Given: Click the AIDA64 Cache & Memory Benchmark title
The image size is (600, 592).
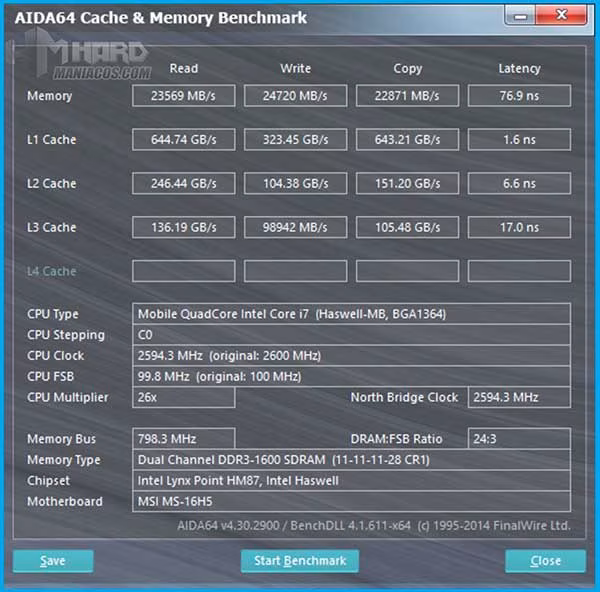Looking at the screenshot, I should coord(161,18).
